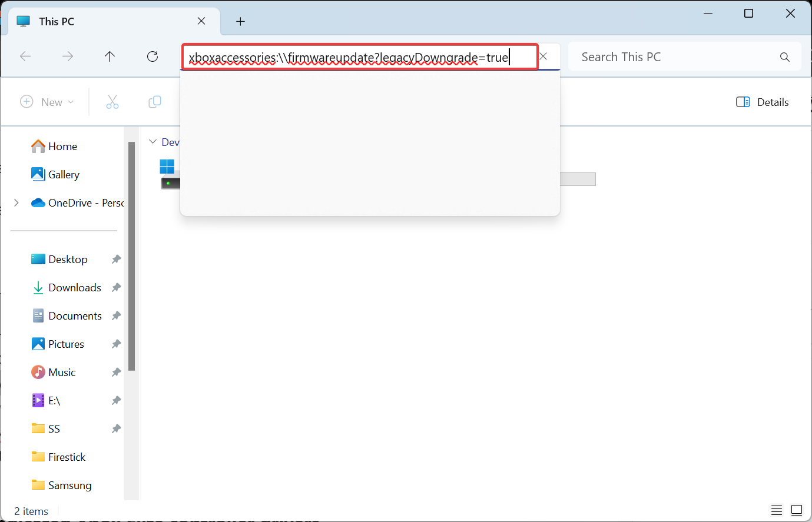Maximize the File Explorer window
The width and height of the screenshot is (812, 522).
point(749,13)
